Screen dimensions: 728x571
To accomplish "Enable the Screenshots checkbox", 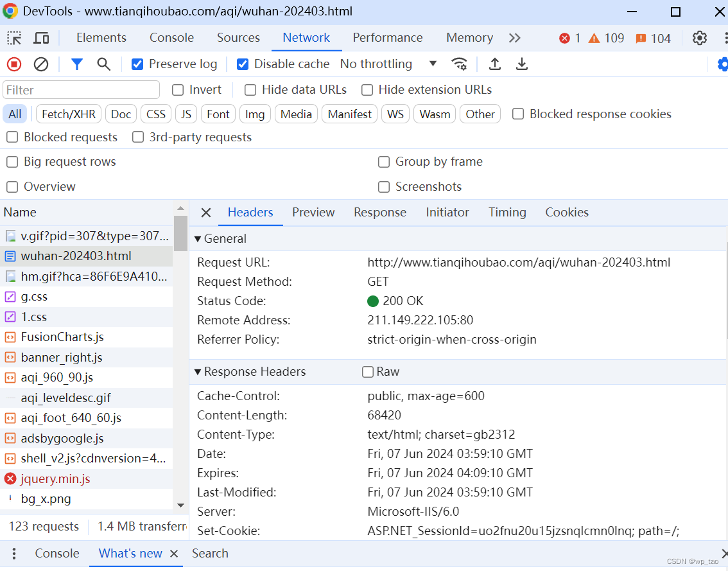I will tap(384, 187).
